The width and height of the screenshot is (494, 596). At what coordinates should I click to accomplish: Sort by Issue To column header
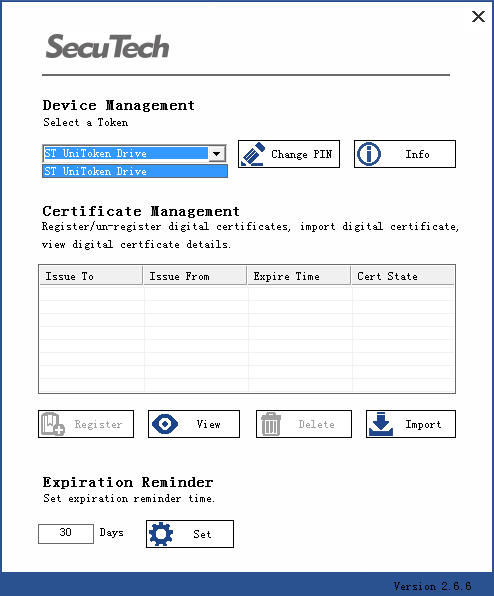point(91,276)
